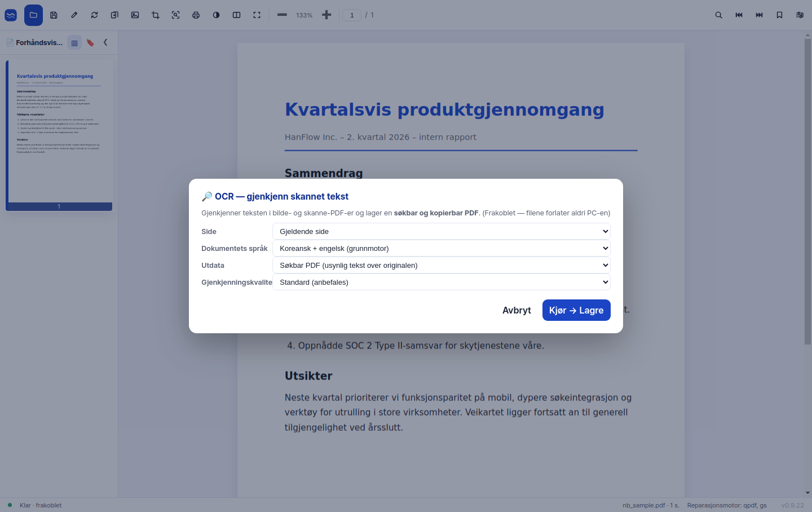Viewport: 812px width, 512px height.
Task: Open settings with the sliders icon
Action: pos(800,15)
